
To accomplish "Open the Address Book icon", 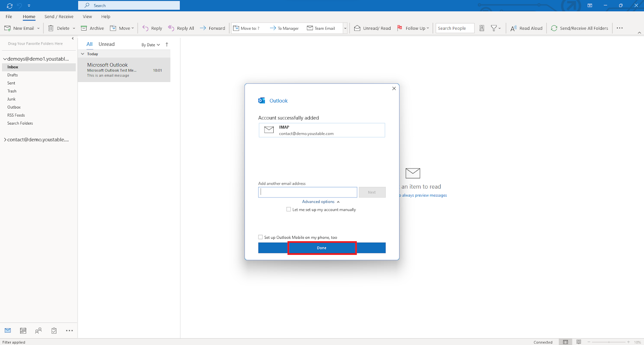I will tap(482, 28).
